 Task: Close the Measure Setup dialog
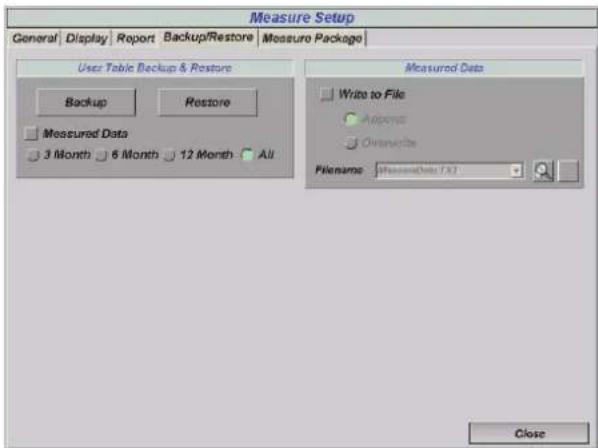click(529, 434)
